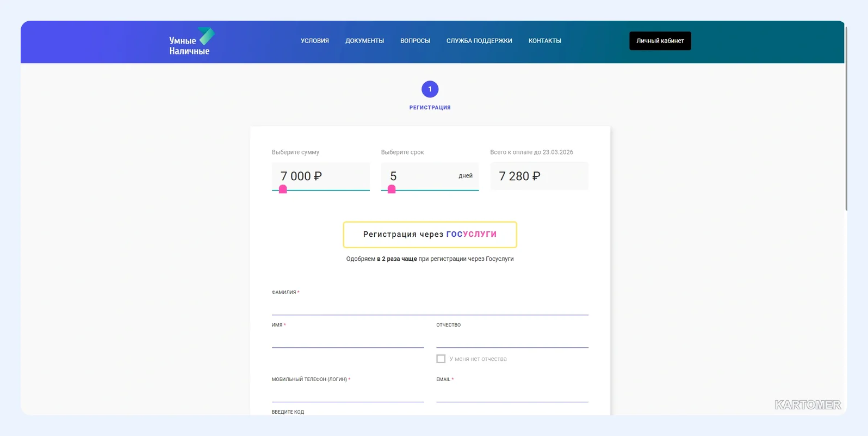Click the loan amount field 7 000 ₽
868x436 pixels.
coord(321,176)
